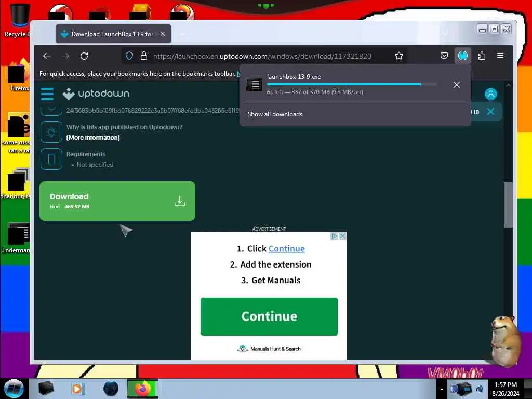Open the Uptodown user account icon
This screenshot has height=399, width=532.
490,94
